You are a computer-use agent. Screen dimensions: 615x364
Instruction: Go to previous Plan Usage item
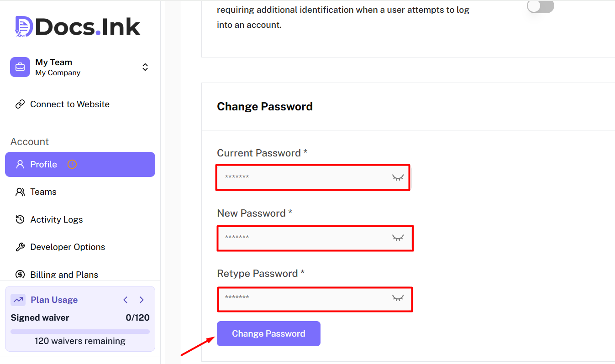(126, 300)
